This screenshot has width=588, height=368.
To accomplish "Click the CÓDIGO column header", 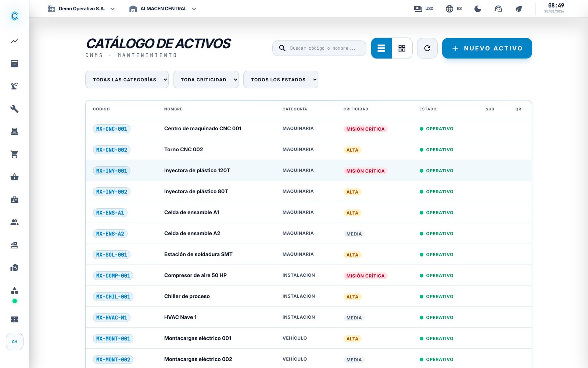I will 101,109.
